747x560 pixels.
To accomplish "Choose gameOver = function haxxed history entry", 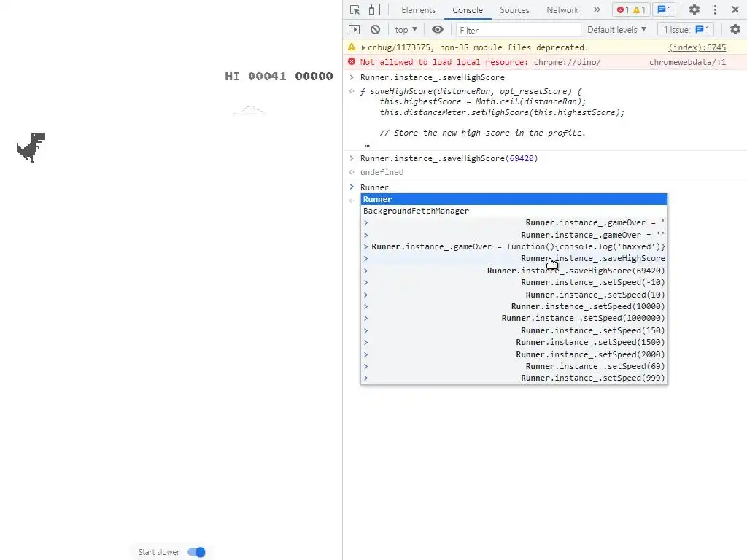I will click(x=514, y=246).
